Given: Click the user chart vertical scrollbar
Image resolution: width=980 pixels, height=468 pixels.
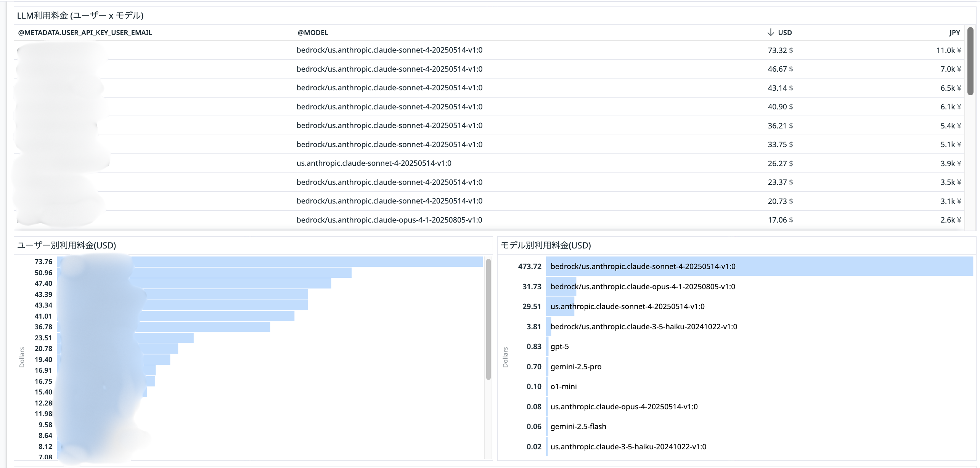Looking at the screenshot, I should coord(488,319).
